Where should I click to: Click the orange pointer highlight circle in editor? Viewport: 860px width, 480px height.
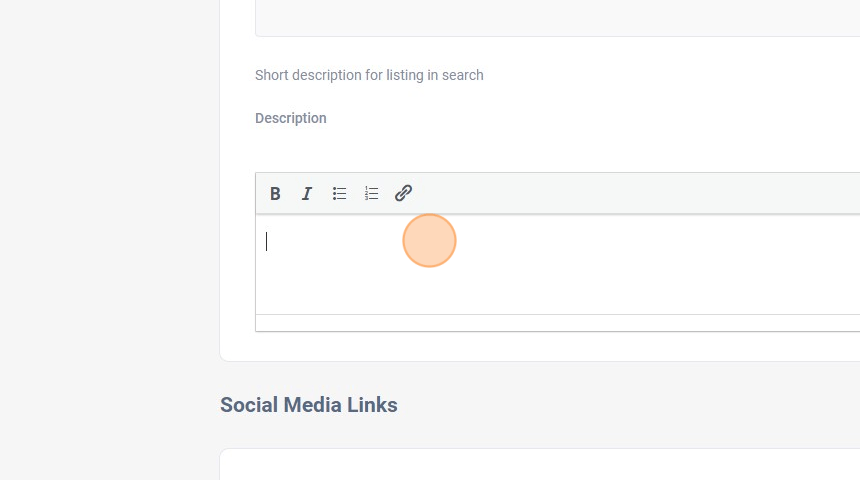point(430,241)
